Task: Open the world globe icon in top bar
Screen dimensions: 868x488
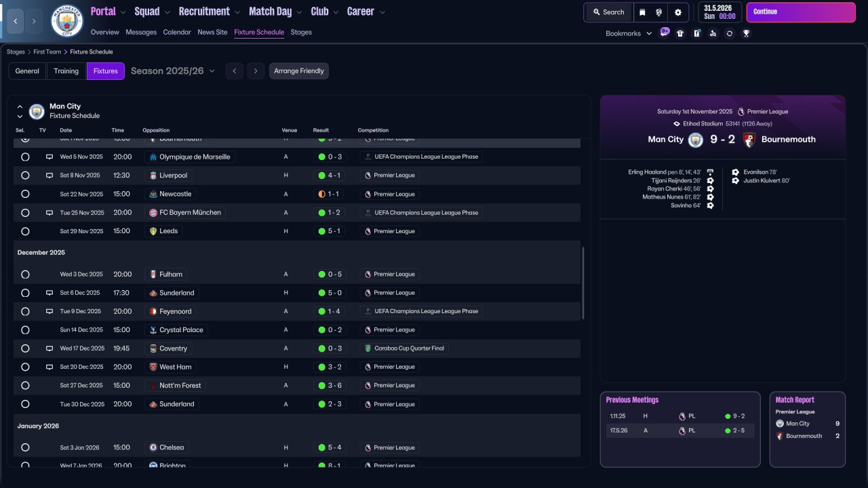Action: [658, 12]
